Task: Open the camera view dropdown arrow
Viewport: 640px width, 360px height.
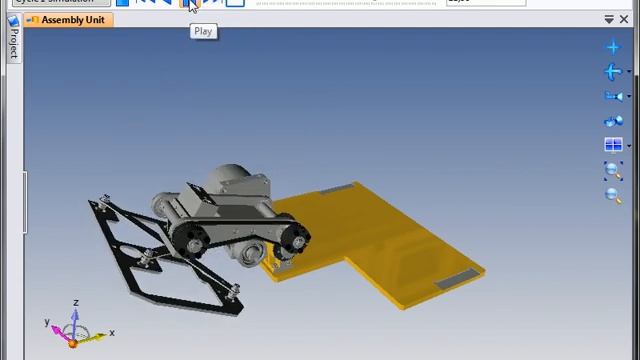Action: 629,97
